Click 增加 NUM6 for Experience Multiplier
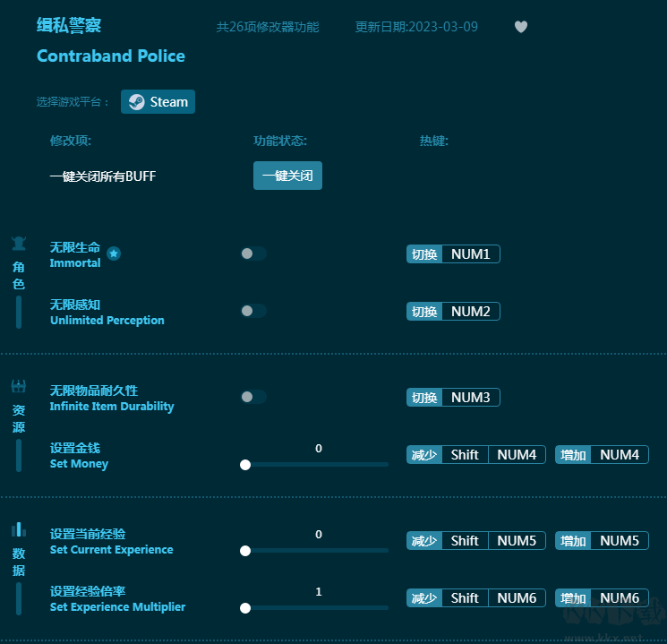Image resolution: width=667 pixels, height=644 pixels. pos(602,598)
